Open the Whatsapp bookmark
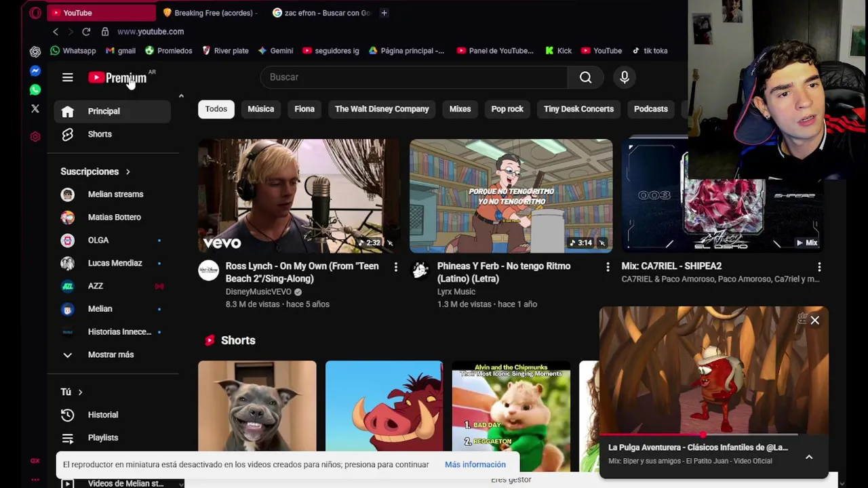 point(73,51)
